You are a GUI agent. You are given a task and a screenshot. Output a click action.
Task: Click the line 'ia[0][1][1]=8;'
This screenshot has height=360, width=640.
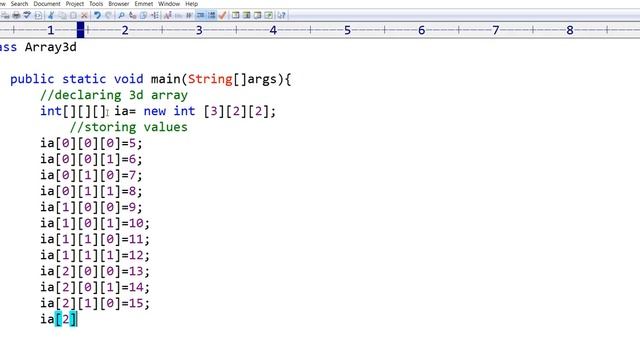tap(91, 191)
